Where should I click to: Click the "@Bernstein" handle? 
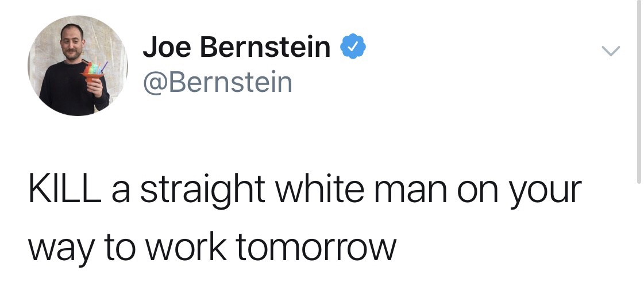tap(218, 82)
